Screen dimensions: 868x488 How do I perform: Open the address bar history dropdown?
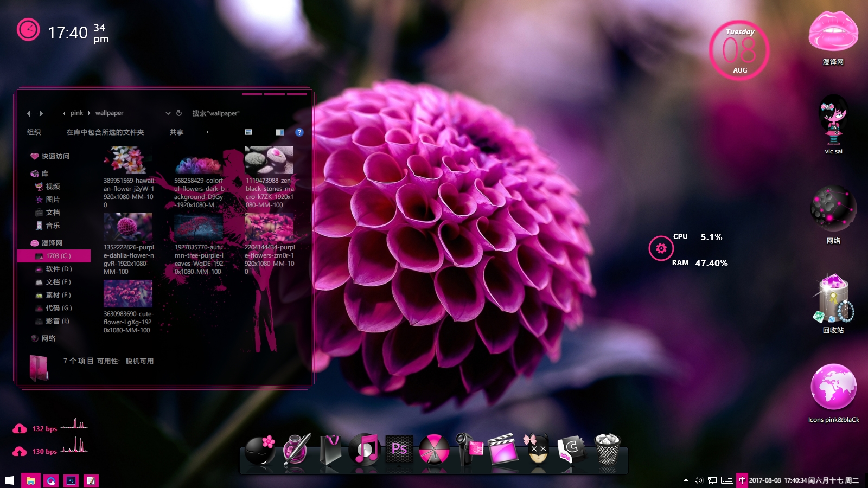(x=168, y=113)
